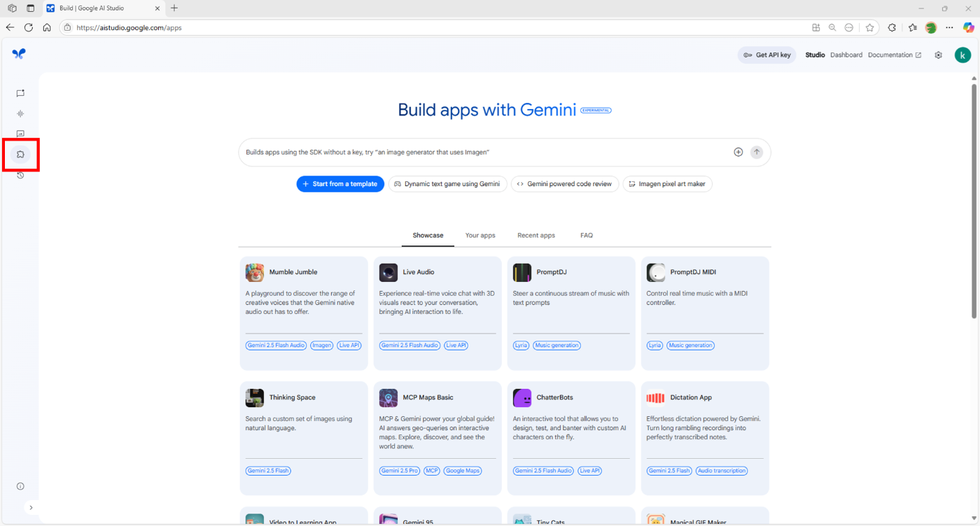This screenshot has width=980, height=526.
Task: Choose Imagen pixel art maker suggestion
Action: pyautogui.click(x=667, y=184)
